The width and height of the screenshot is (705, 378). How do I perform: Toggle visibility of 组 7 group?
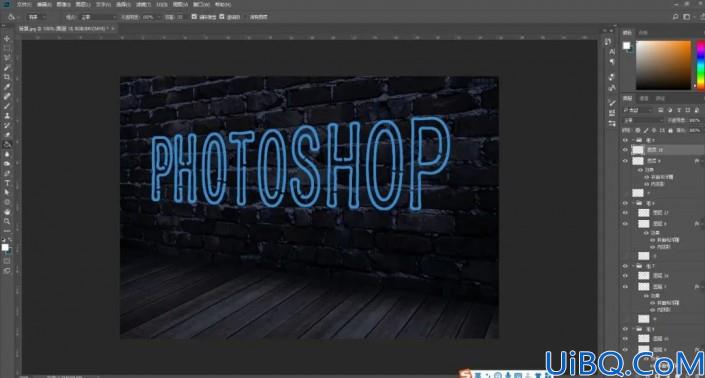click(625, 266)
